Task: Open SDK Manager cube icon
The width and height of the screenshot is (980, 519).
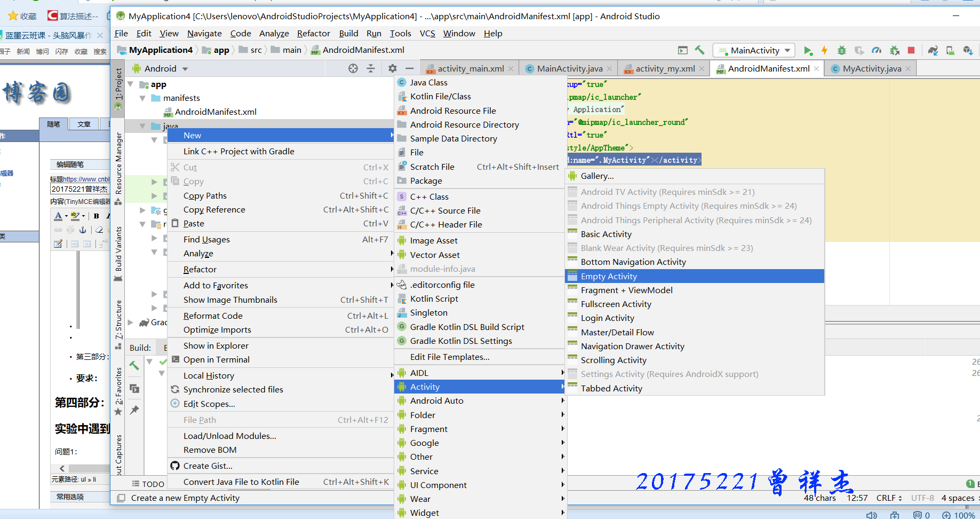Action: (968, 50)
